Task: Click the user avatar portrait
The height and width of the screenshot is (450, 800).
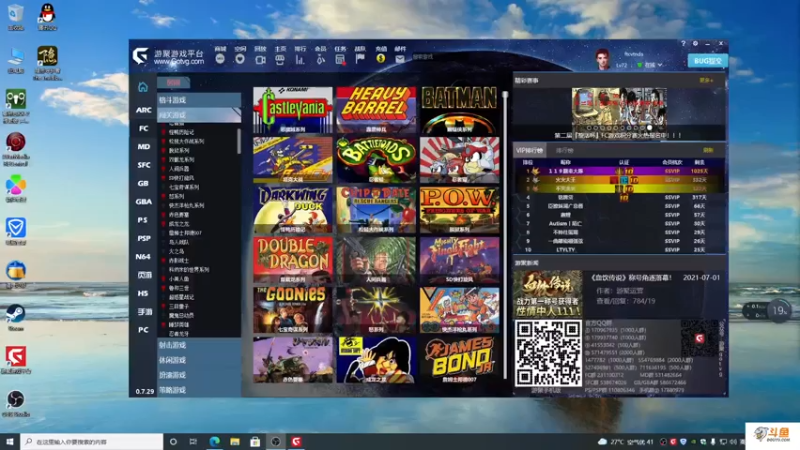Action: [x=603, y=59]
